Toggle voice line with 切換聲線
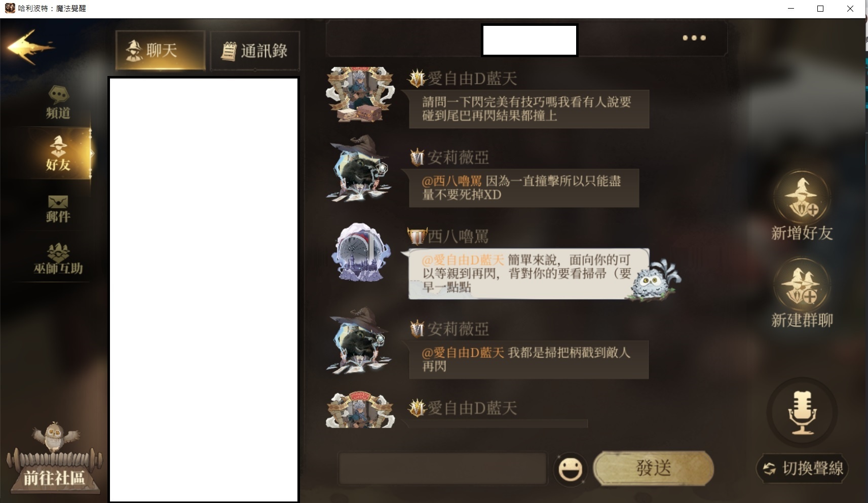Image resolution: width=868 pixels, height=503 pixels. coord(803,468)
